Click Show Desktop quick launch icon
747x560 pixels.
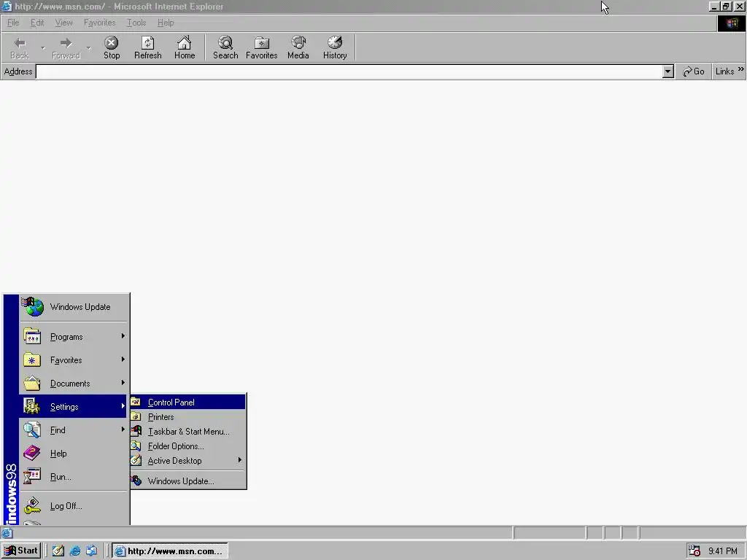(58, 551)
